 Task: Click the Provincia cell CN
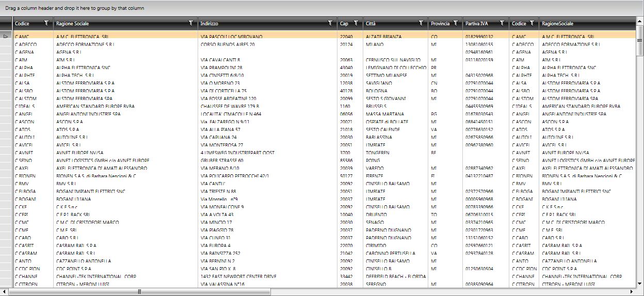tap(445, 83)
